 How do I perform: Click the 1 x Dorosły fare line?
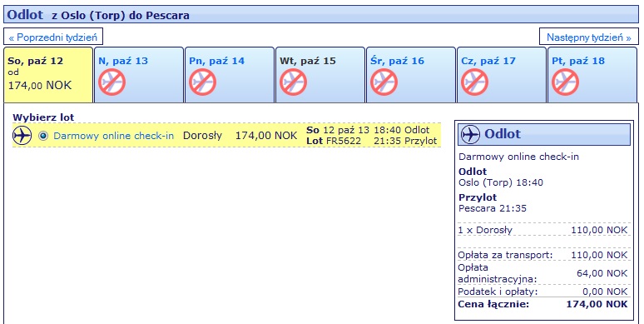pos(543,230)
